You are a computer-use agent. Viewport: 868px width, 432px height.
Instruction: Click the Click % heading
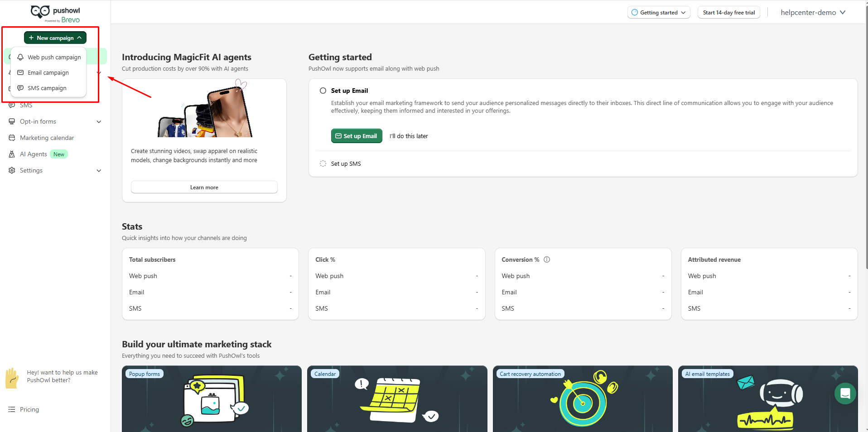point(325,259)
